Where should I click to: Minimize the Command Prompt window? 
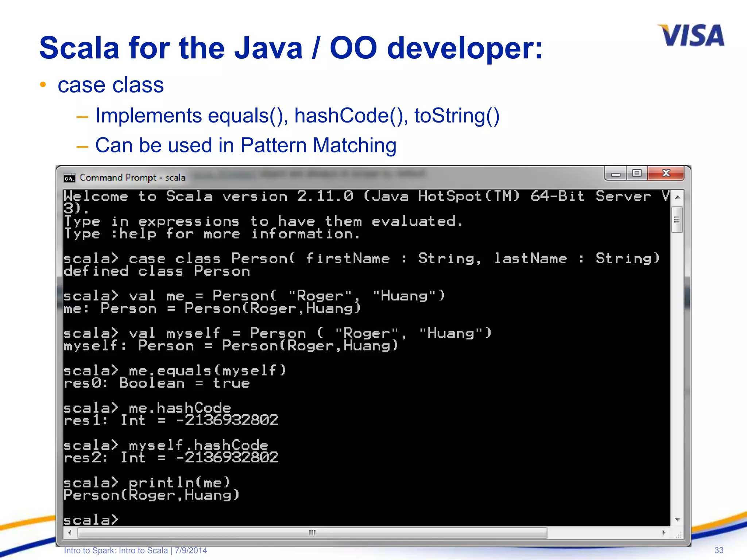(616, 174)
